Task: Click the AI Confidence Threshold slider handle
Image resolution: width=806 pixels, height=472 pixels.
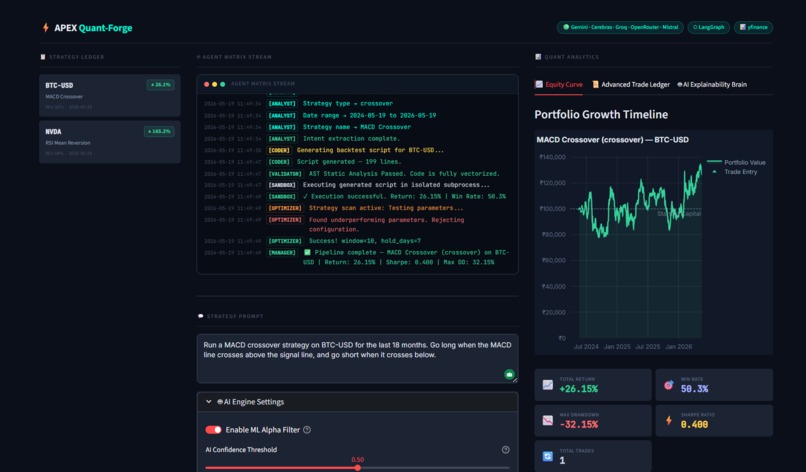Action: (357, 468)
